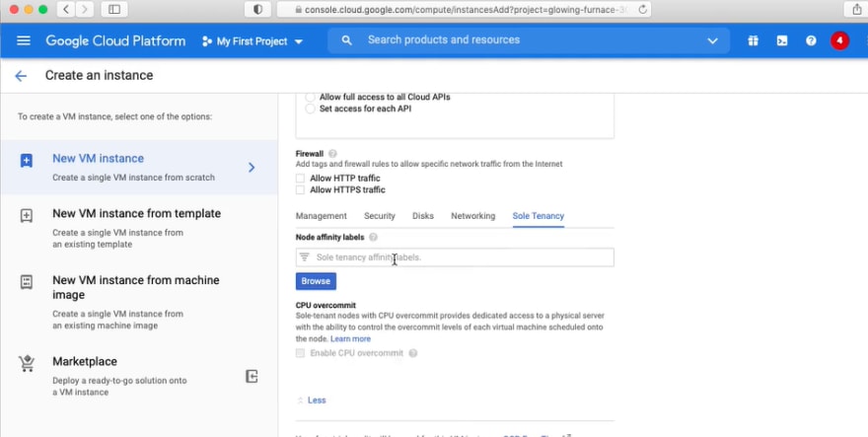The height and width of the screenshot is (437, 868).
Task: Enable Allow HTTPS traffic checkbox
Action: point(300,190)
